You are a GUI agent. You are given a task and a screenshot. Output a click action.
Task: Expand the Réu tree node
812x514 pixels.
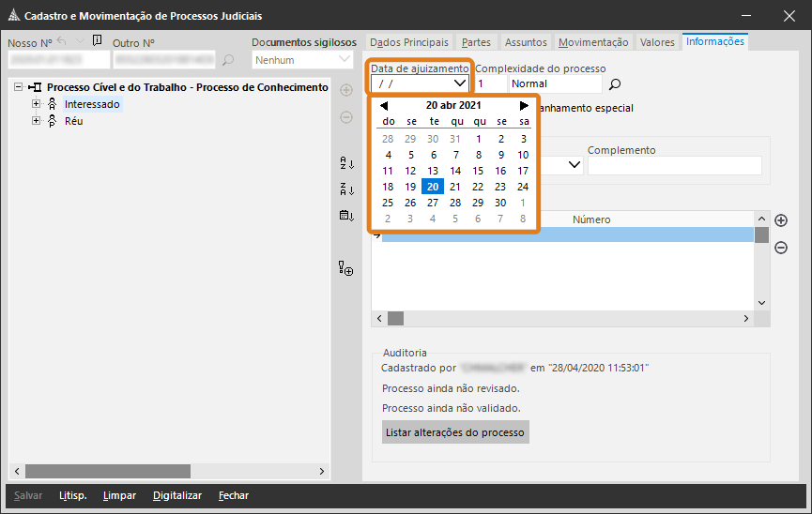[37, 121]
